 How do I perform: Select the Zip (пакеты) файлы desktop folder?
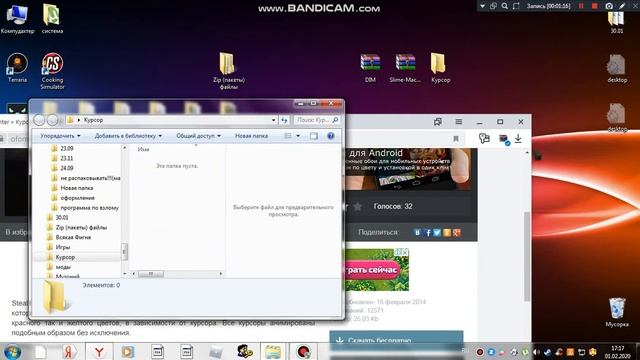[228, 71]
